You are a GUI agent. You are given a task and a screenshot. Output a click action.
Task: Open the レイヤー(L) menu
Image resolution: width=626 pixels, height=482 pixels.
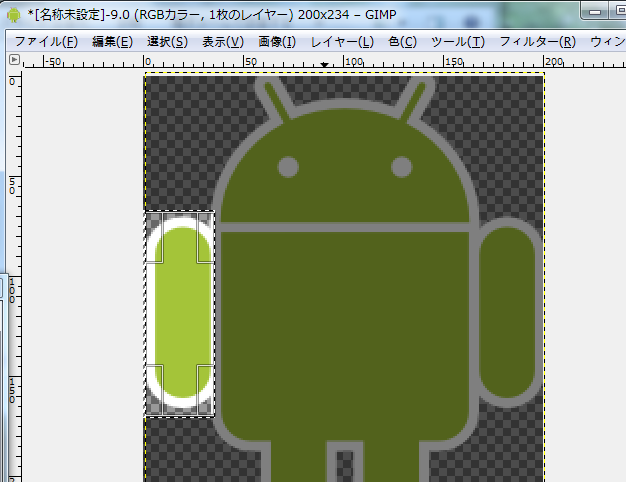[x=342, y=42]
